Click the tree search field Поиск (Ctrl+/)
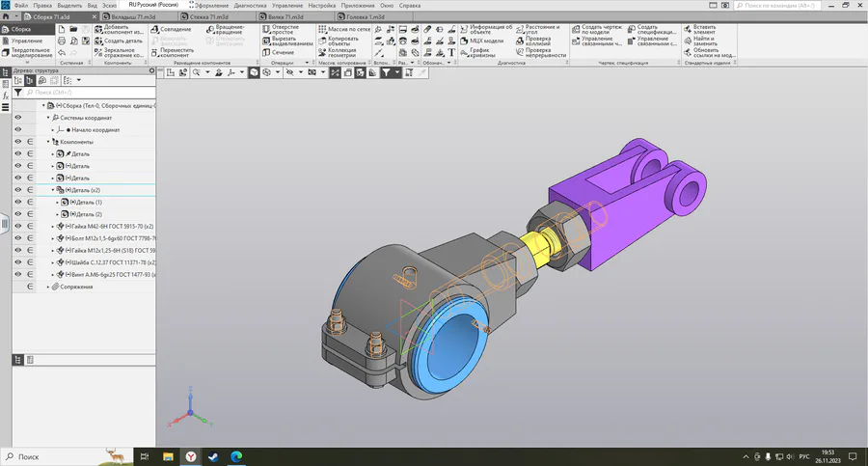The height and width of the screenshot is (466, 868). (89, 92)
